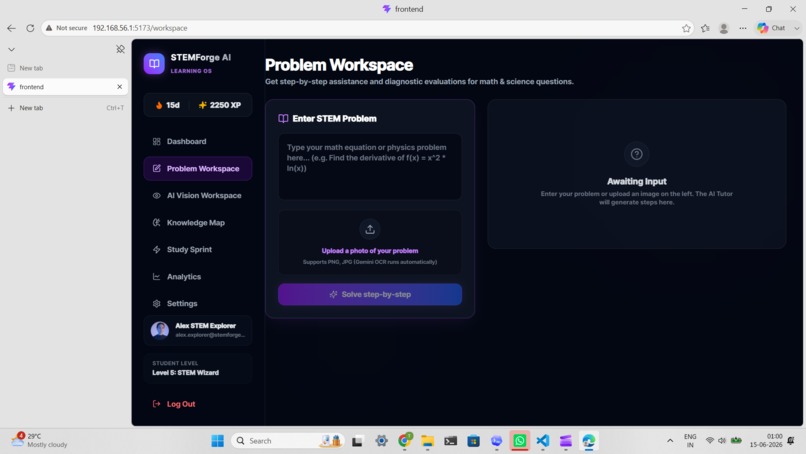Open Windows Start menu
Screen dimensions: 806x454
click(217, 441)
